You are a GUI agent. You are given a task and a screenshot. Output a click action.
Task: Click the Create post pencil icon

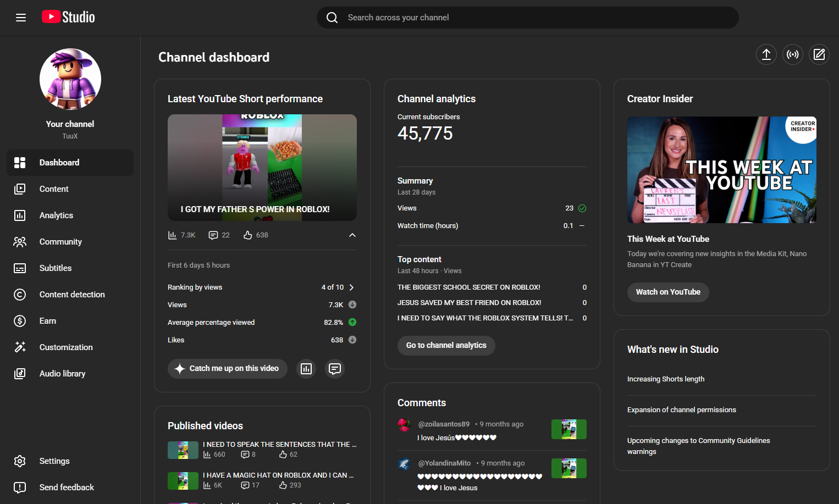pyautogui.click(x=819, y=54)
